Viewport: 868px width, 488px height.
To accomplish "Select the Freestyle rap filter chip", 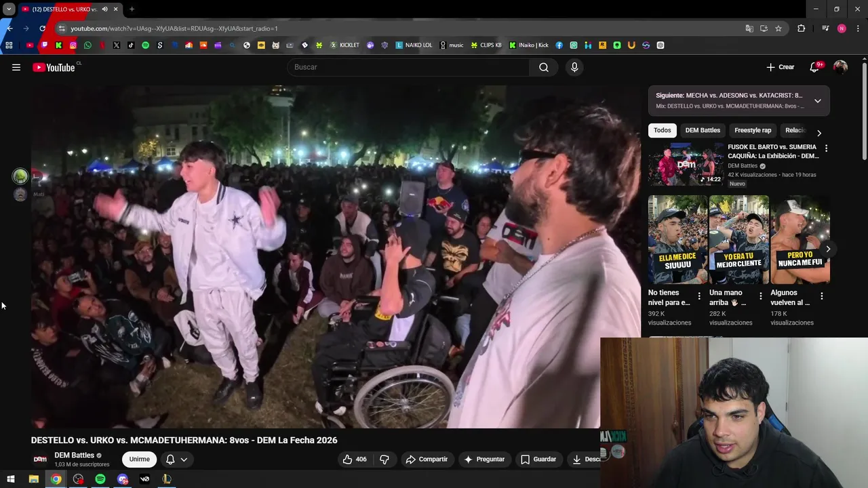I will tap(753, 130).
